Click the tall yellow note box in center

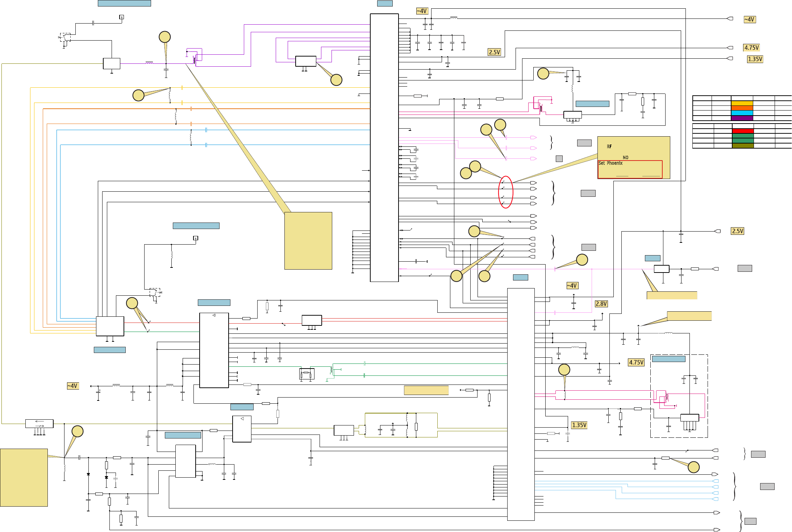[308, 241]
